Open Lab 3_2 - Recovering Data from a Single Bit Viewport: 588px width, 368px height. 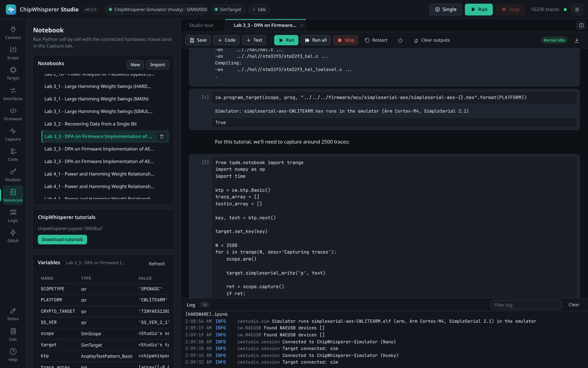click(x=105, y=124)
